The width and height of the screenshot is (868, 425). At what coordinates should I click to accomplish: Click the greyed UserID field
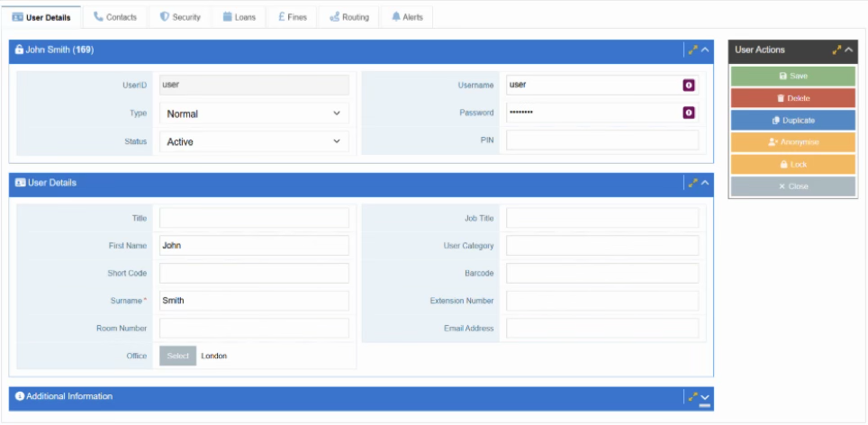tap(254, 86)
